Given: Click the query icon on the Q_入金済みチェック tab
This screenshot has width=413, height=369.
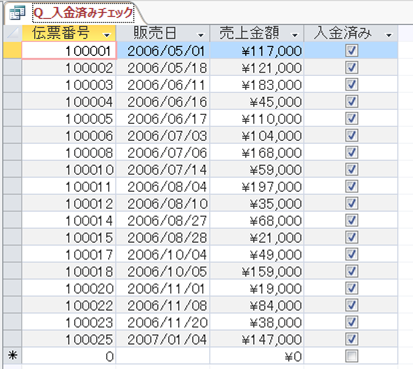Looking at the screenshot, I should coord(17,13).
